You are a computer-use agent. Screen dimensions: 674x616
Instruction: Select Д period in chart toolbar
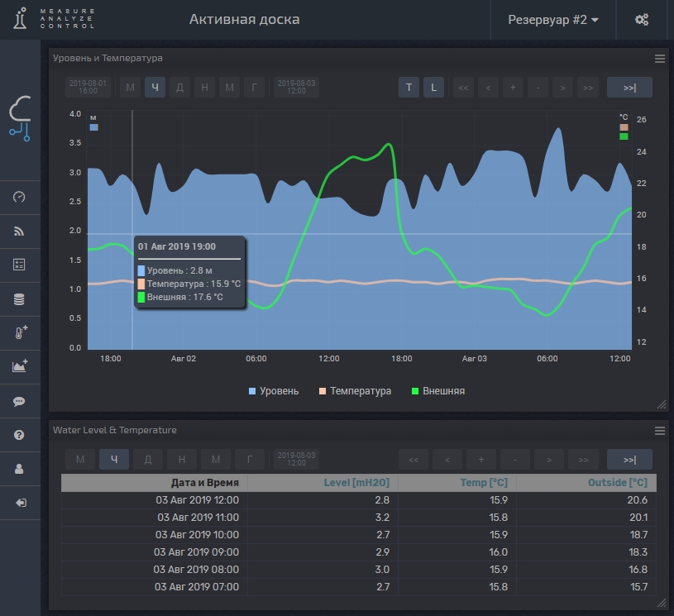click(x=179, y=88)
